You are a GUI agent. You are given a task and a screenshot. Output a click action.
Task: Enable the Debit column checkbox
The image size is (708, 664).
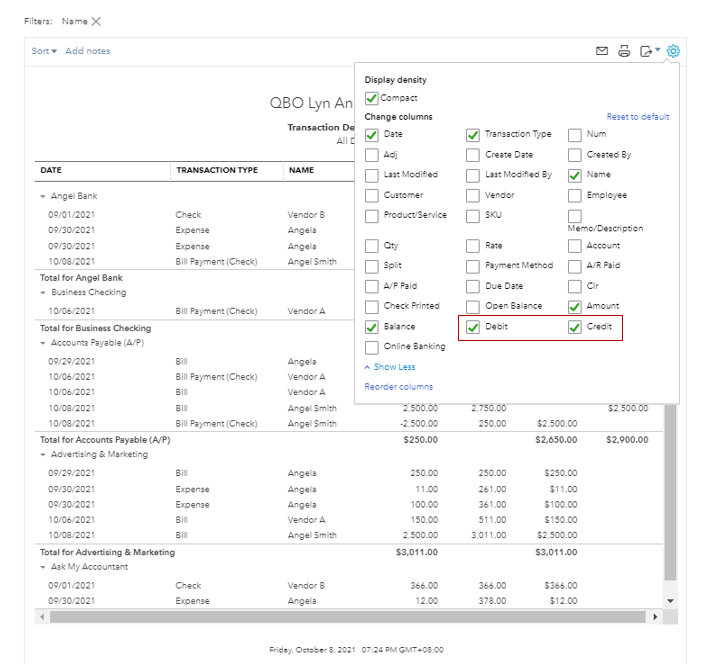(x=473, y=327)
